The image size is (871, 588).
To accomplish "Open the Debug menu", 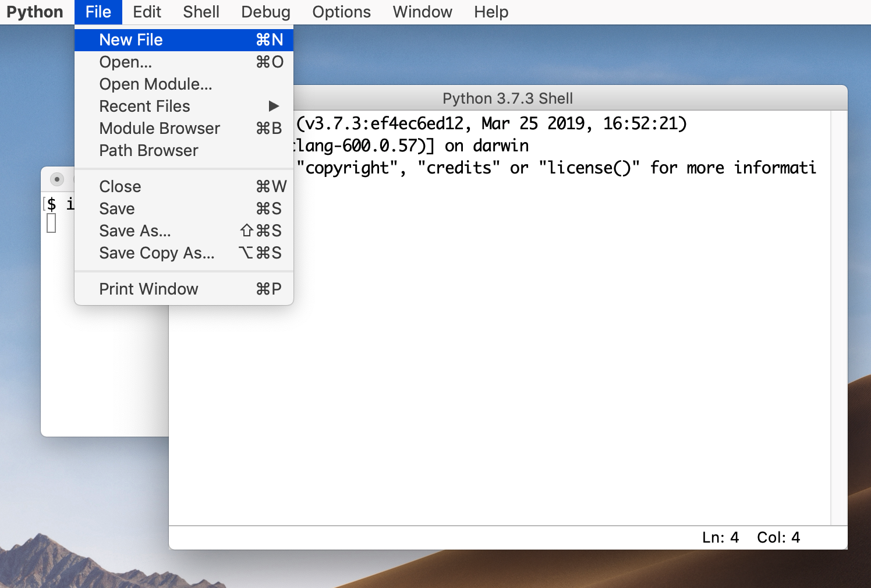I will 265,12.
